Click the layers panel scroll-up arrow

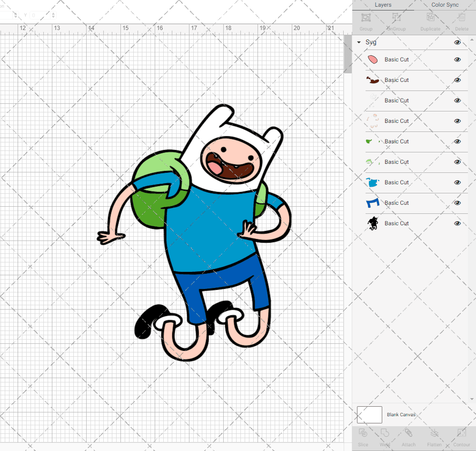point(471,40)
